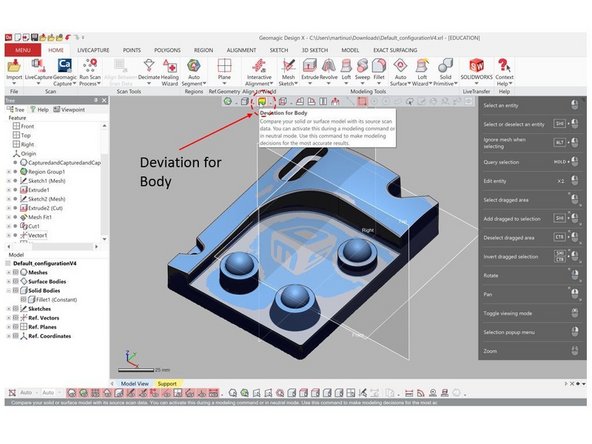Viewport: 592px width, 444px height.
Task: Toggle Solid Bodies visibility box
Action: (x=15, y=290)
